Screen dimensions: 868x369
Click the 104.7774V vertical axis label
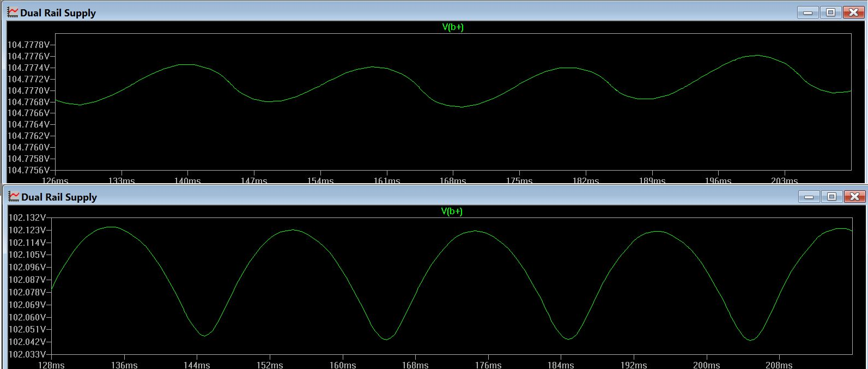(28, 68)
